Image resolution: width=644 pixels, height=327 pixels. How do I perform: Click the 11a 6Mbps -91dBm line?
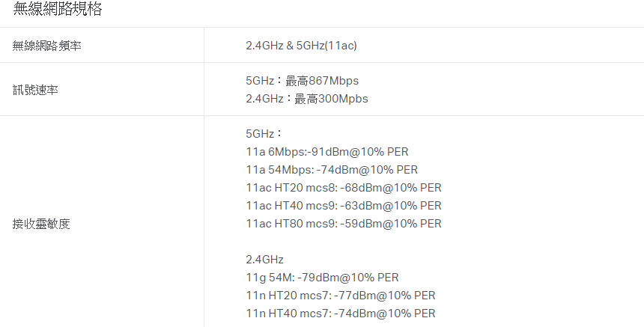327,152
